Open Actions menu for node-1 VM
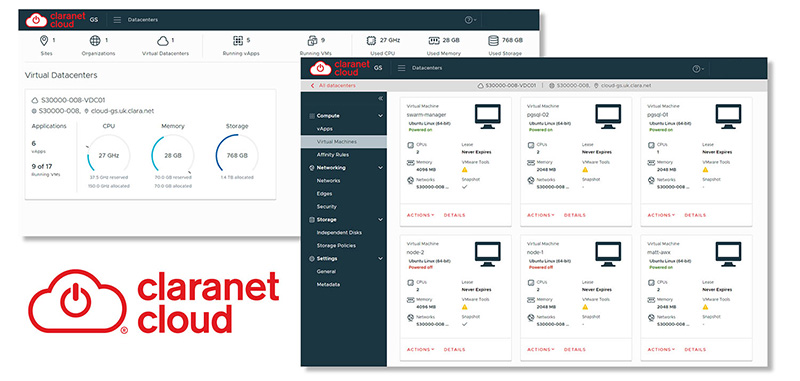This screenshot has width=800, height=381. point(541,350)
